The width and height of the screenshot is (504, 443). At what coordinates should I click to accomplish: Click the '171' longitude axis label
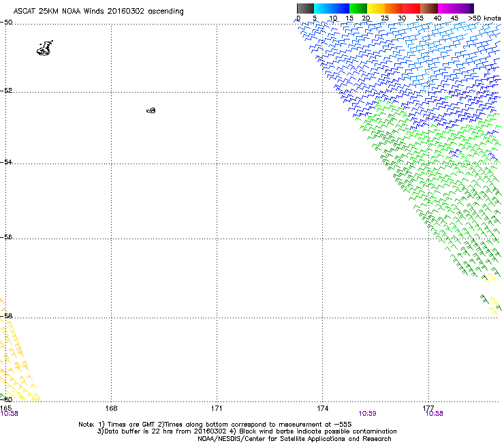217,408
